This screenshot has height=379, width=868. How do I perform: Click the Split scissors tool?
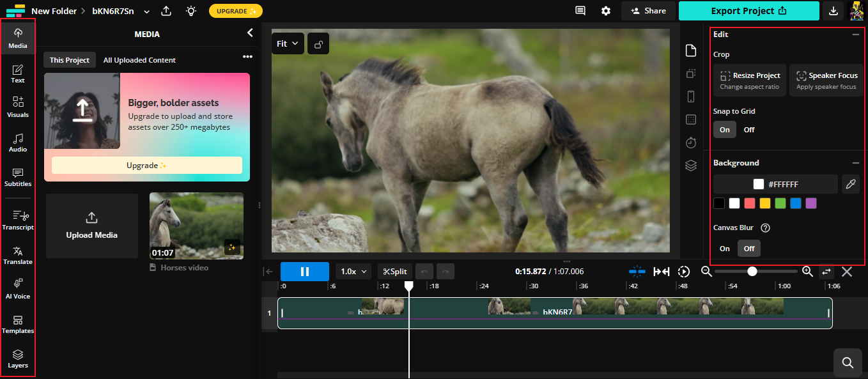coord(394,272)
